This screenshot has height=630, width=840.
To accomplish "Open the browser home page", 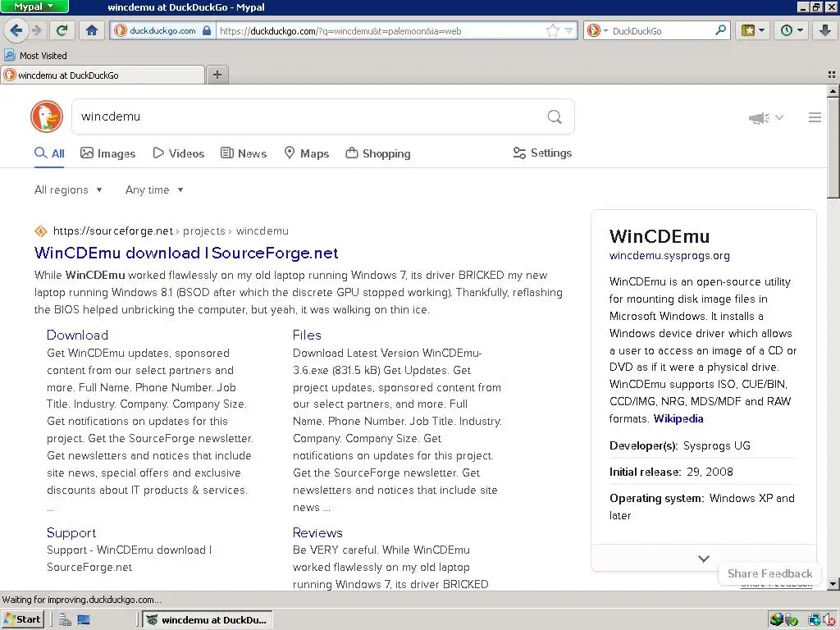I will (92, 30).
